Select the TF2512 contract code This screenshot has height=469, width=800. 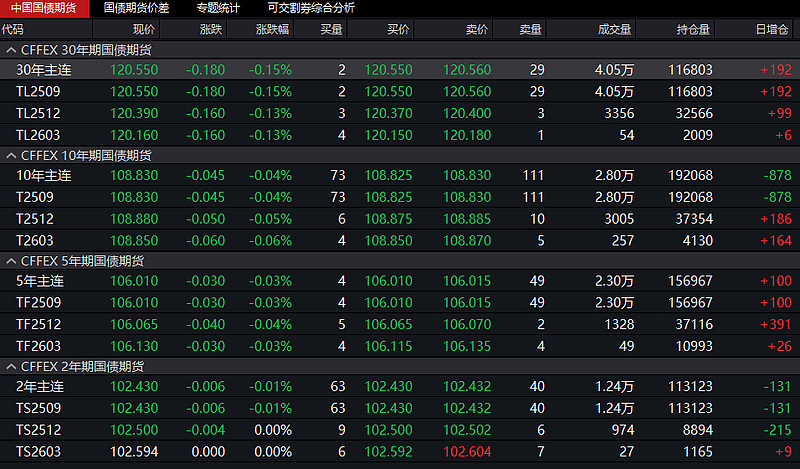click(x=38, y=325)
